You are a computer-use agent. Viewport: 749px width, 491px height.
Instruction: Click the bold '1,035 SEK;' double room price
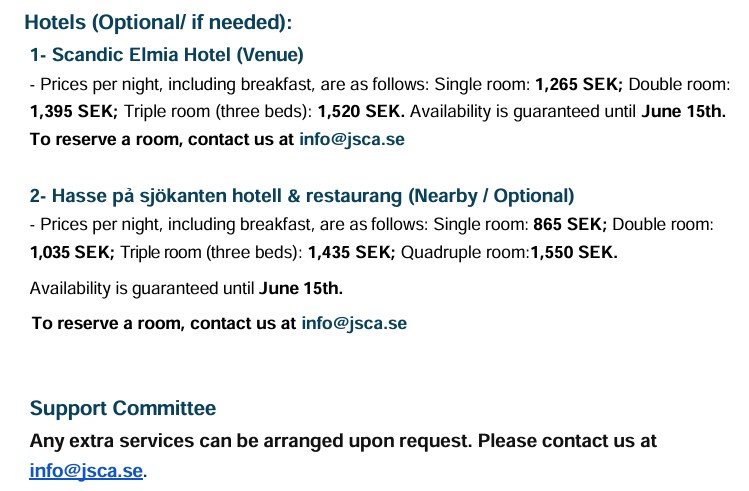(x=72, y=252)
